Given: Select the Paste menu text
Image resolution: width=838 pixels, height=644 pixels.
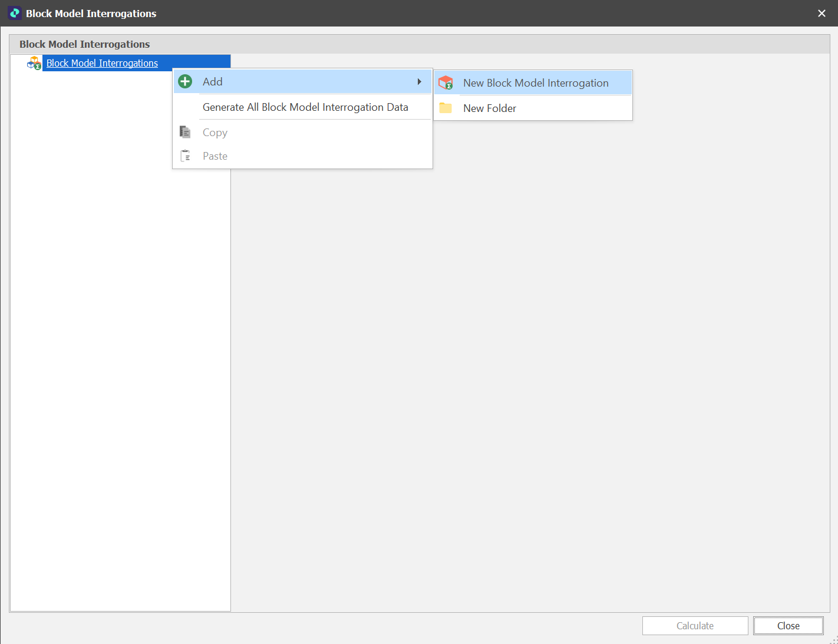Looking at the screenshot, I should 215,156.
